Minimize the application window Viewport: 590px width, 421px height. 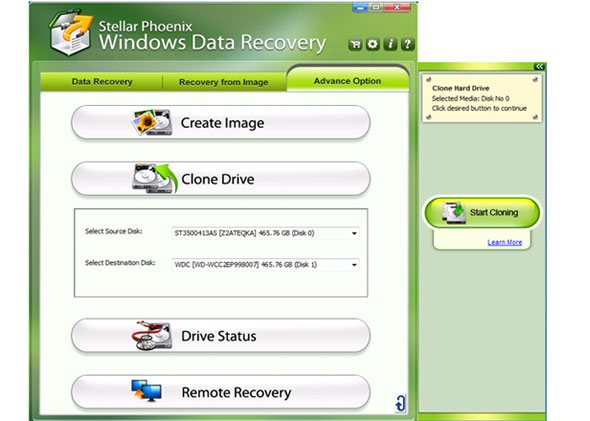pos(360,8)
